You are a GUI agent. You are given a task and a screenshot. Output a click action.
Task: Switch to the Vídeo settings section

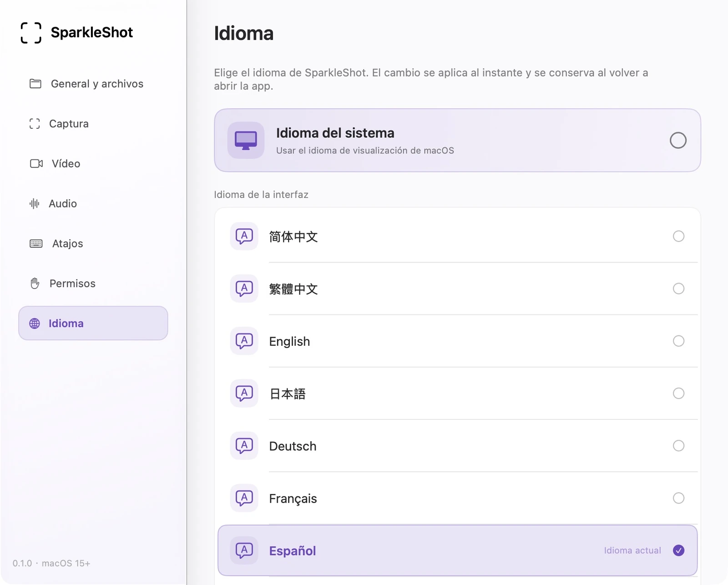(x=93, y=163)
